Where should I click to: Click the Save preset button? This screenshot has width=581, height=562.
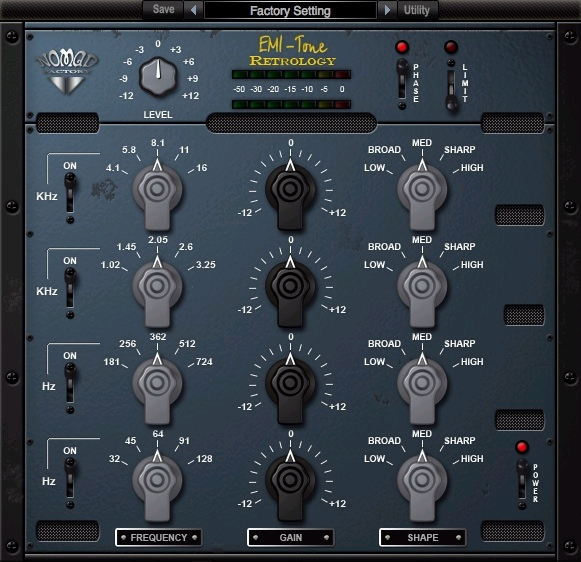[163, 9]
